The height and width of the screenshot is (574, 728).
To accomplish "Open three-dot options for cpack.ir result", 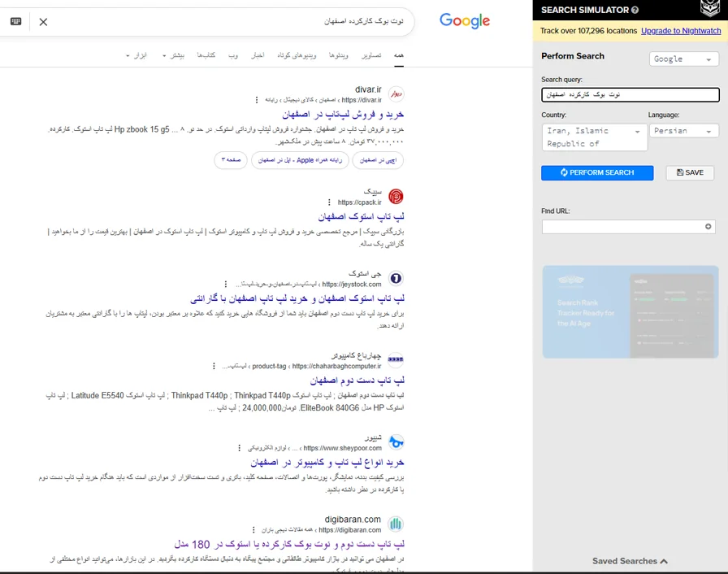I will pyautogui.click(x=329, y=202).
